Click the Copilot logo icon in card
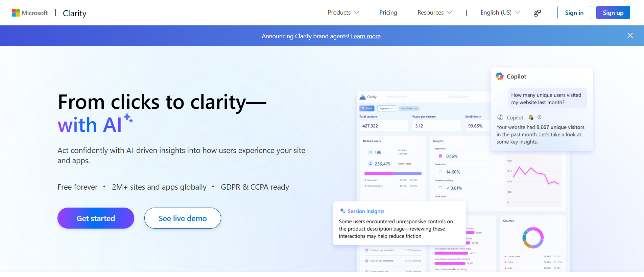 click(499, 76)
